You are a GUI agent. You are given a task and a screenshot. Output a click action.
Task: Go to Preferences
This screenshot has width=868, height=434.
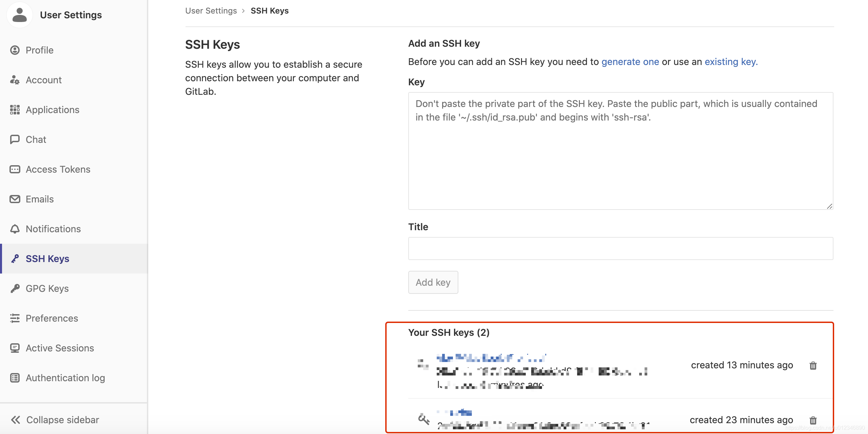74,318
